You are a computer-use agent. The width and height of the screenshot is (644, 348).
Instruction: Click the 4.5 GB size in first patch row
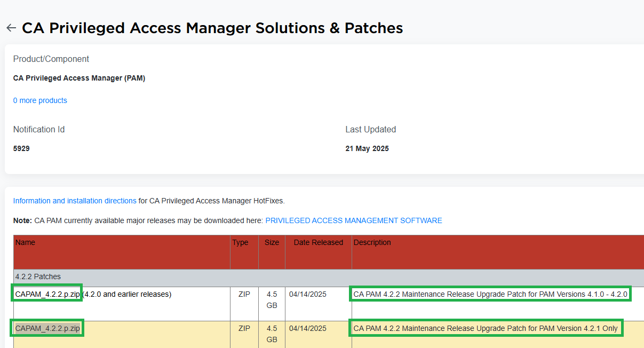272,299
